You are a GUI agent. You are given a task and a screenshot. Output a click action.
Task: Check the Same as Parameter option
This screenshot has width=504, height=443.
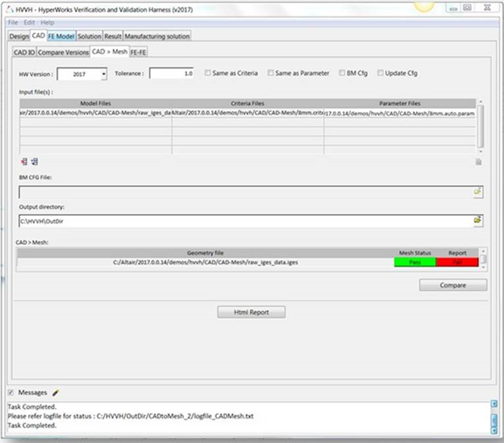pyautogui.click(x=271, y=73)
